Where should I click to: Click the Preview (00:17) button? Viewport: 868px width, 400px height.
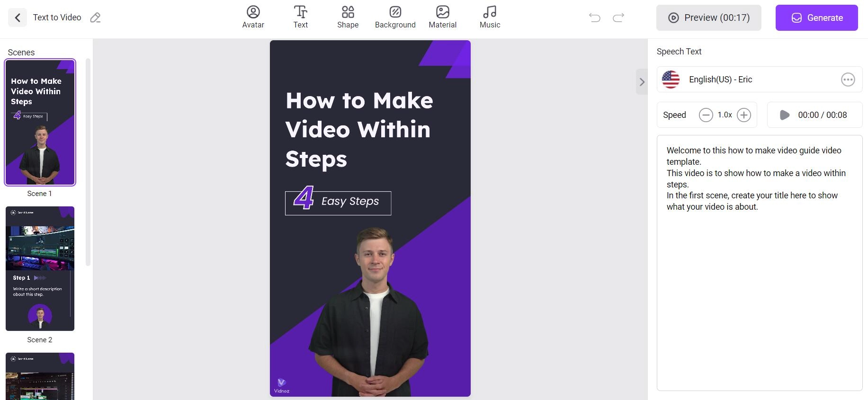tap(708, 18)
